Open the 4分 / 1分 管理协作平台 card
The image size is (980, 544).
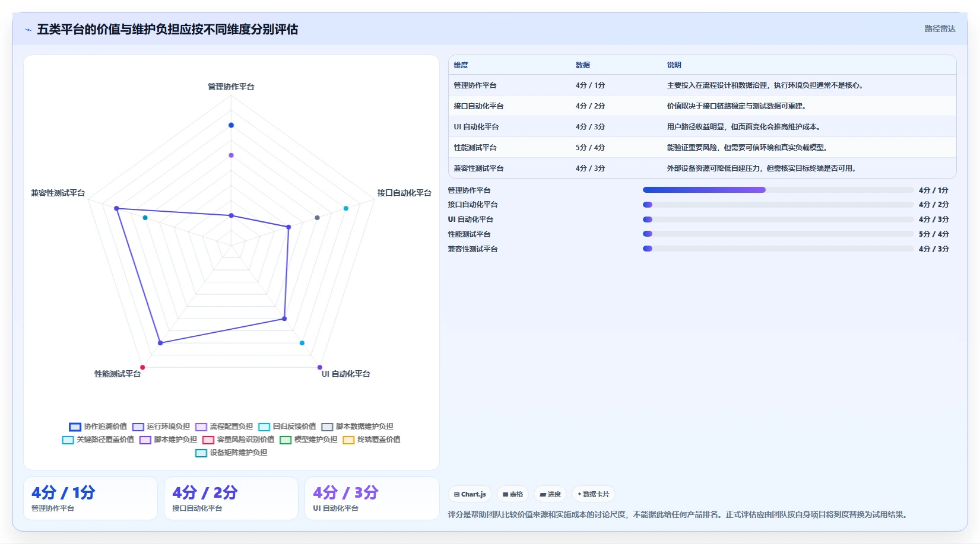coord(90,498)
